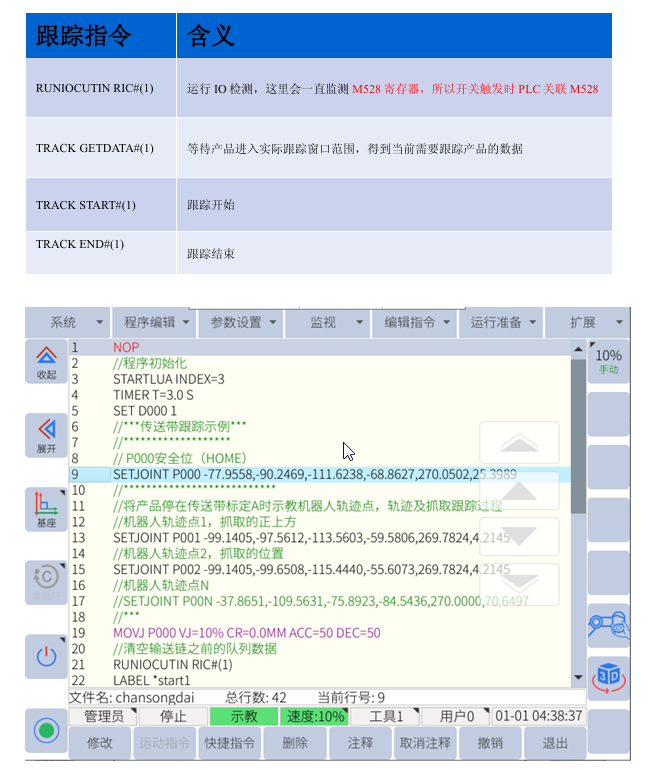Viewport: 648px width, 770px height.
Task: Select the 基座 coordinate system icon
Action: 46,508
